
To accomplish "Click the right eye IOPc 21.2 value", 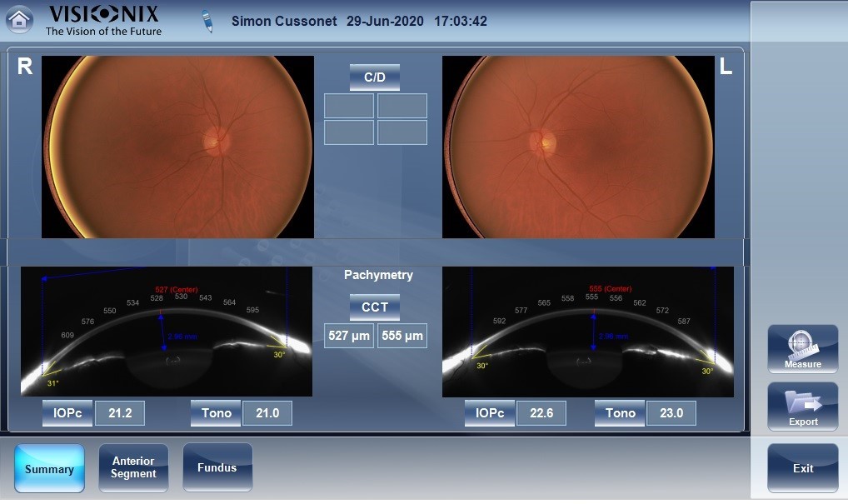I will click(120, 413).
